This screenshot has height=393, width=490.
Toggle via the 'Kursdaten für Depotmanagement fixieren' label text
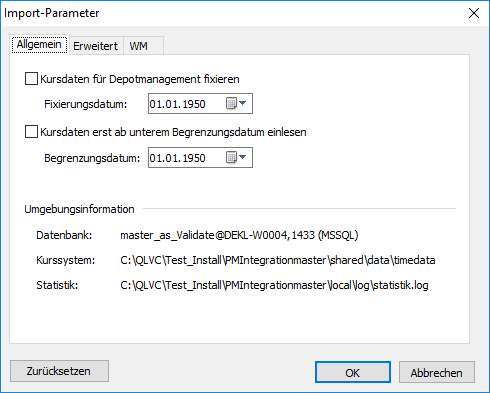click(140, 79)
